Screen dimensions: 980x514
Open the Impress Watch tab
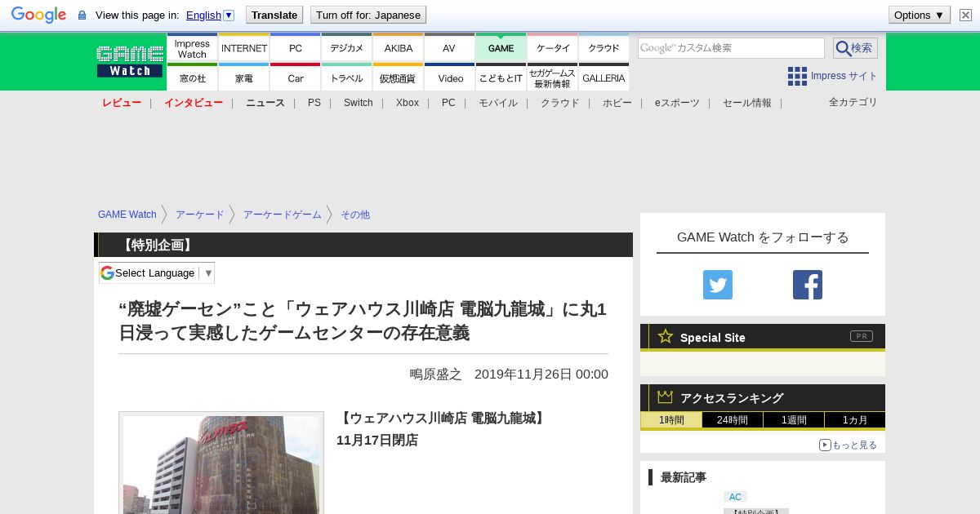(x=192, y=48)
